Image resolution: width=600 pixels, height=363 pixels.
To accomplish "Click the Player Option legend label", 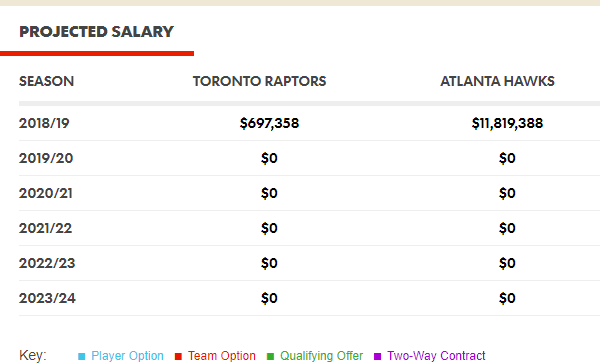I will click(127, 356).
